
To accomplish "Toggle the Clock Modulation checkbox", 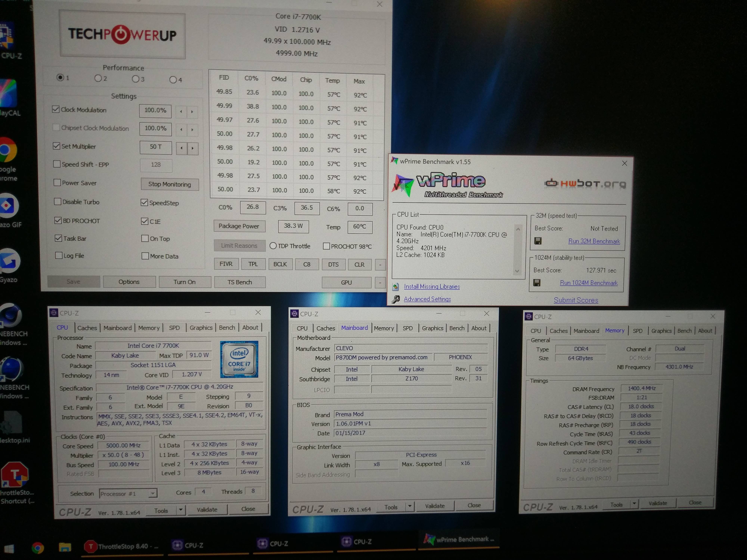I will point(56,109).
